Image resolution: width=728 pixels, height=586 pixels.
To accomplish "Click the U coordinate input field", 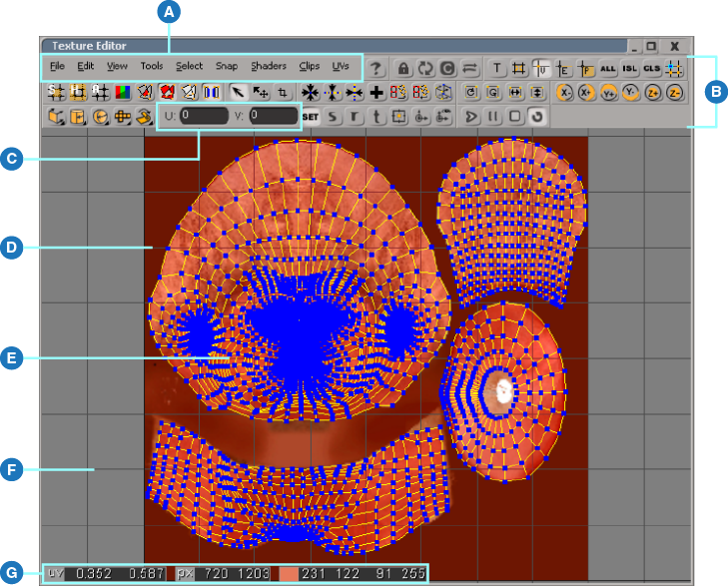I will coord(204,116).
